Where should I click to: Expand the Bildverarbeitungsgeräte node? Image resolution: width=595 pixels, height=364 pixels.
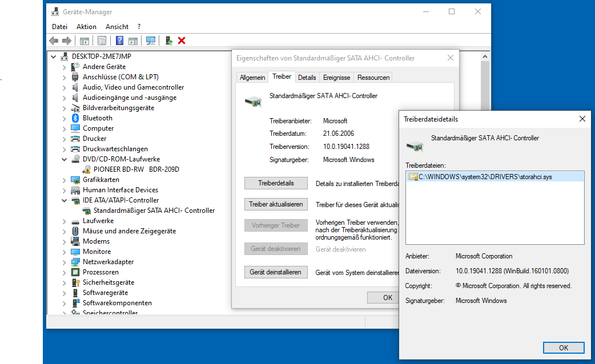(x=64, y=108)
